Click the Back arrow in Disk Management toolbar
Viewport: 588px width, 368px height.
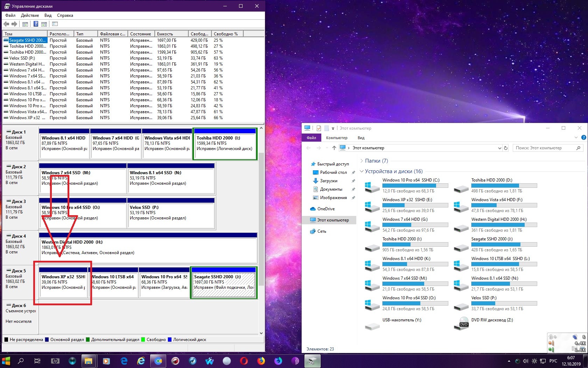pyautogui.click(x=6, y=24)
